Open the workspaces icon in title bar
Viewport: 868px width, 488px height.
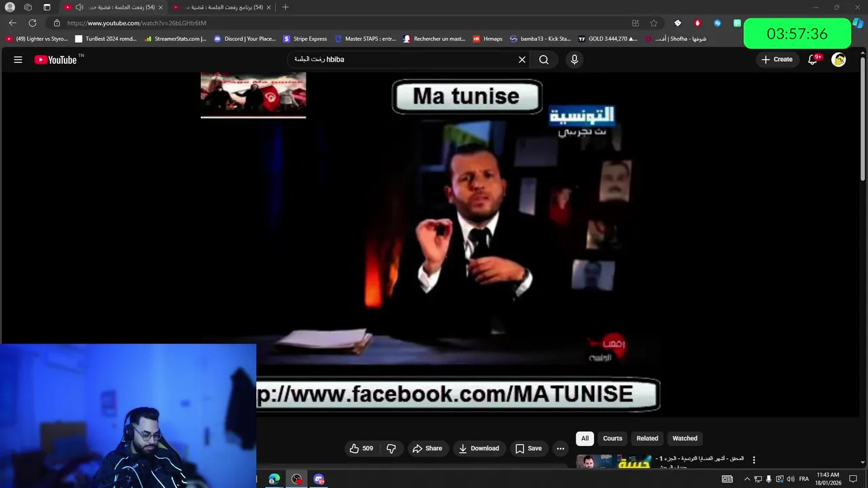[x=28, y=7]
